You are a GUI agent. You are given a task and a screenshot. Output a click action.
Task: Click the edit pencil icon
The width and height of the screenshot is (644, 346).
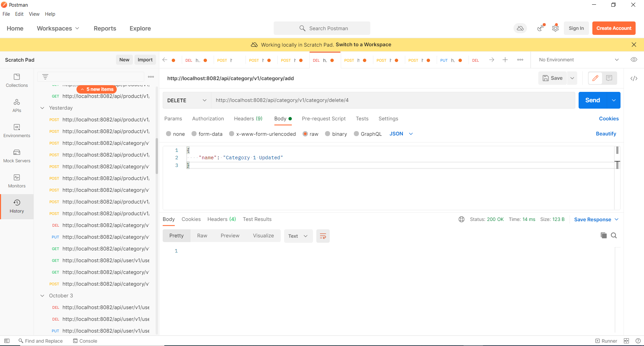click(x=595, y=78)
